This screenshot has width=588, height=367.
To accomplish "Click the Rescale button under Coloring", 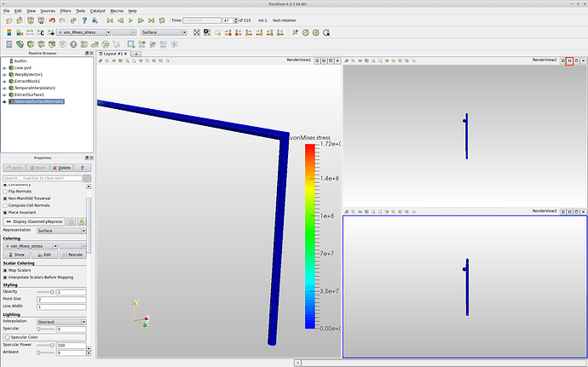I will [x=72, y=254].
